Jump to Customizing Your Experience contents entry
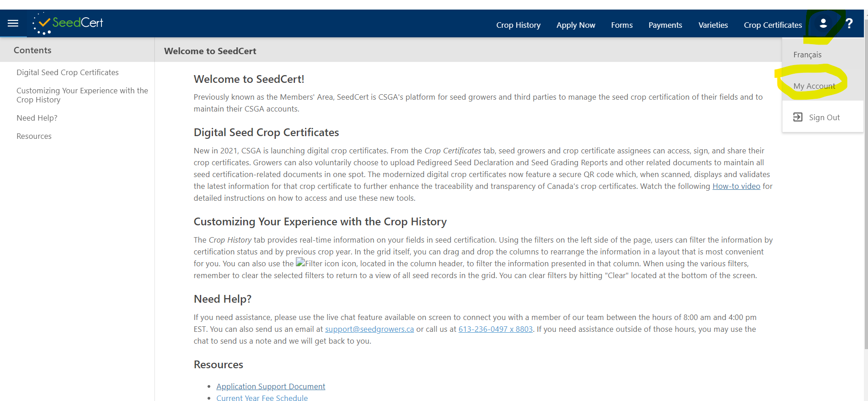 pyautogui.click(x=82, y=95)
